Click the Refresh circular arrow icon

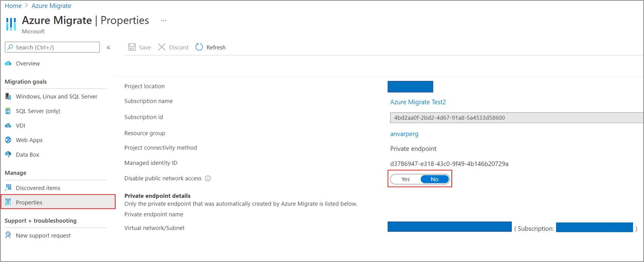pyautogui.click(x=199, y=47)
